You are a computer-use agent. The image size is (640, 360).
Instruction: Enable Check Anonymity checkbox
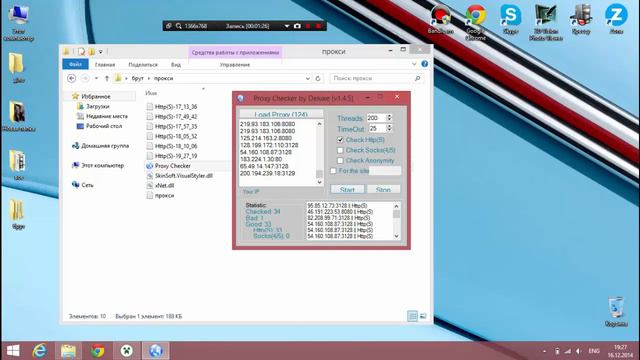[x=340, y=161]
